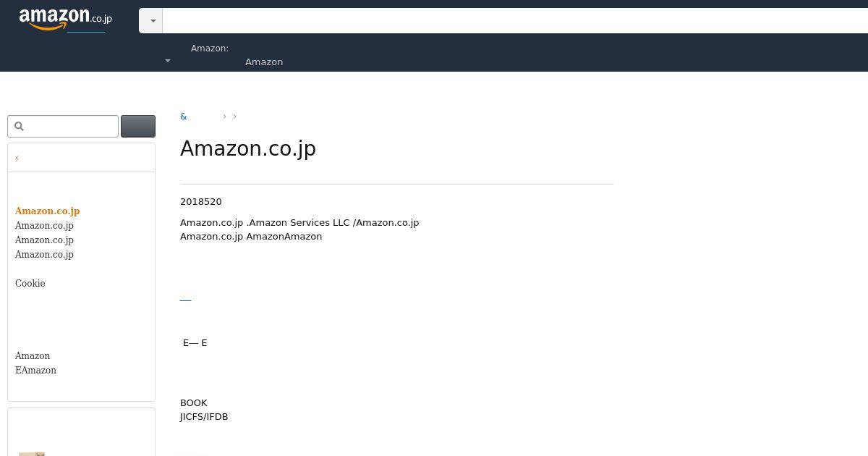
Task: Go back using the orange chevron
Action: click(17, 158)
